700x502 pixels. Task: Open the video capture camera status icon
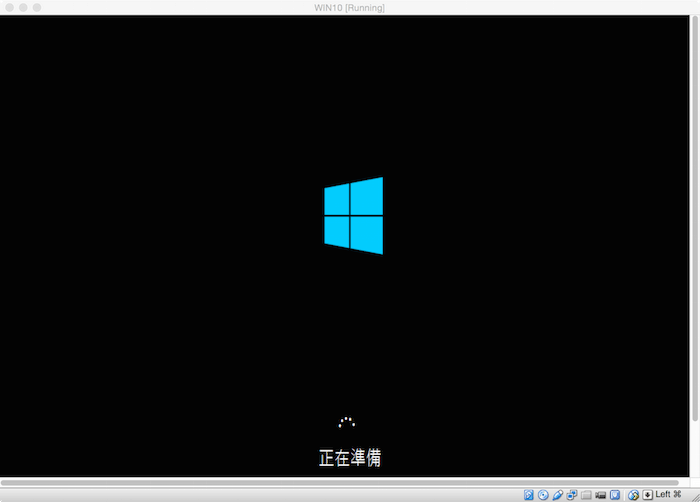pyautogui.click(x=600, y=495)
